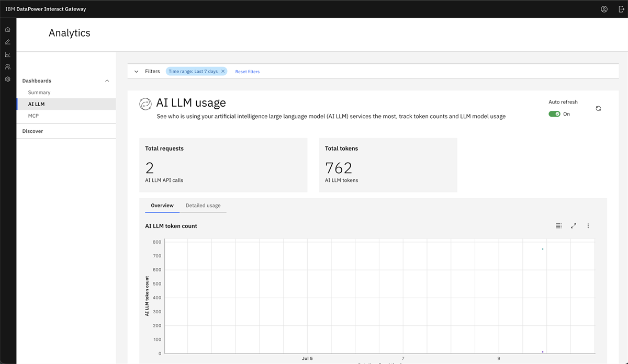This screenshot has width=628, height=364.
Task: Select the AI LLM dashboard
Action: (66, 104)
